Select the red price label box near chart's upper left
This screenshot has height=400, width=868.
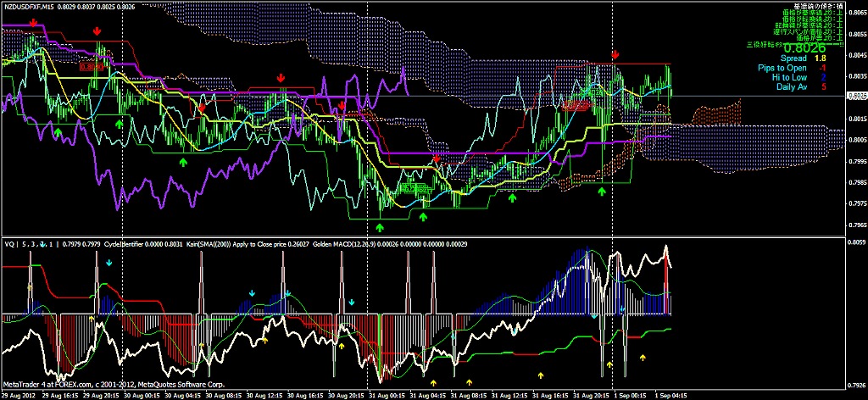pyautogui.click(x=92, y=67)
